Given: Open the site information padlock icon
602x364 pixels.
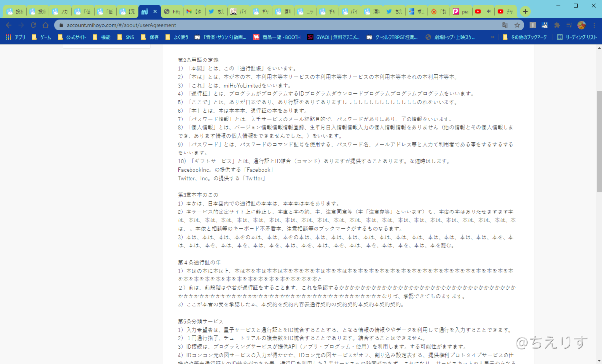Looking at the screenshot, I should point(60,25).
